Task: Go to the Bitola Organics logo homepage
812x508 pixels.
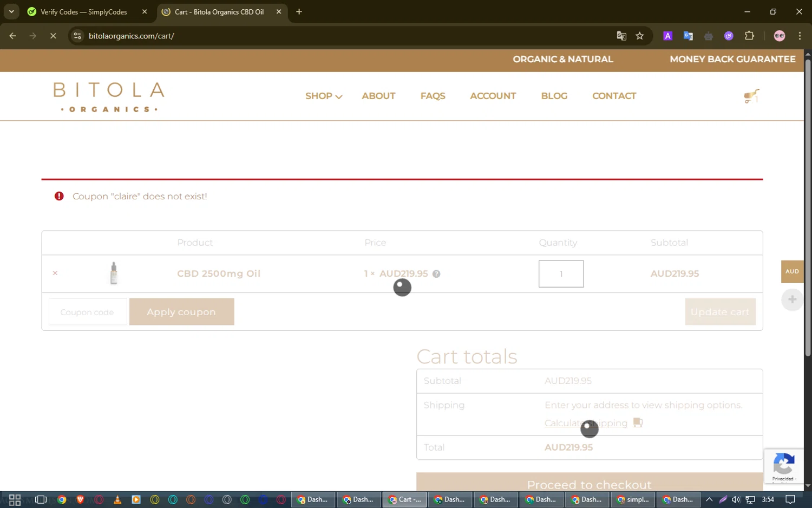Action: (109, 96)
